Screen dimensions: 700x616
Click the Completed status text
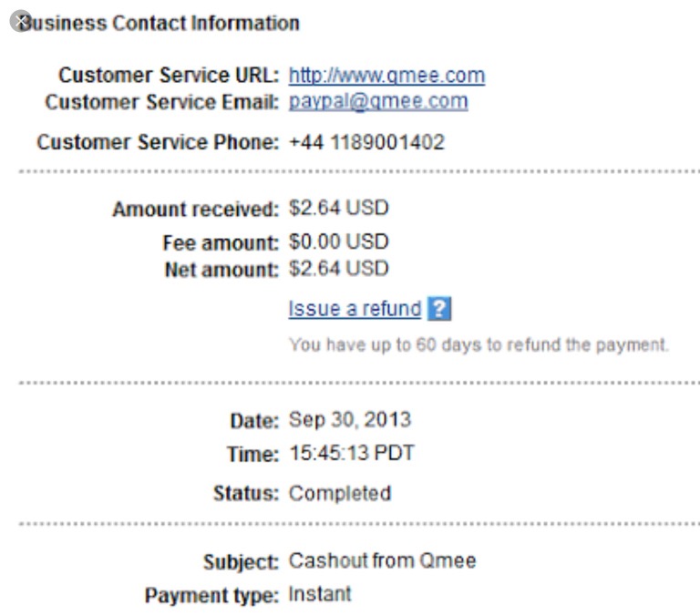click(339, 493)
